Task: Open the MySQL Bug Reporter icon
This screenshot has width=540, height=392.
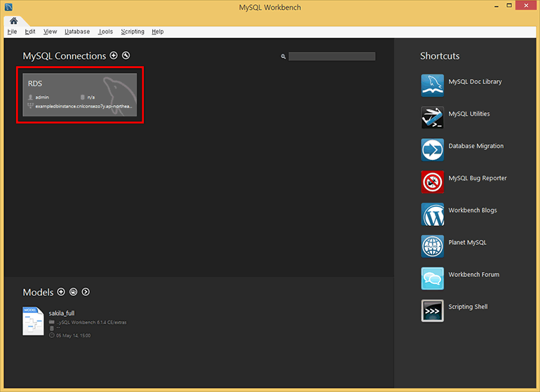Action: click(x=432, y=182)
